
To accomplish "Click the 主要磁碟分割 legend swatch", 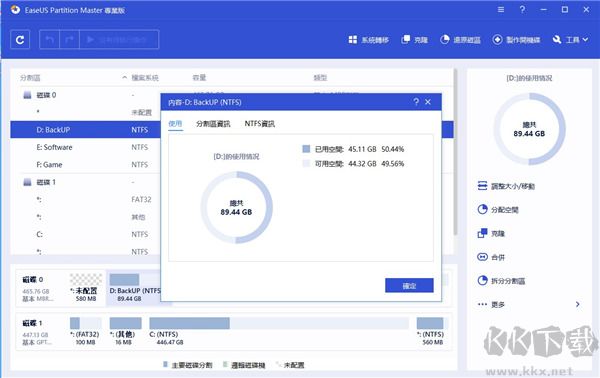I will pos(165,364).
